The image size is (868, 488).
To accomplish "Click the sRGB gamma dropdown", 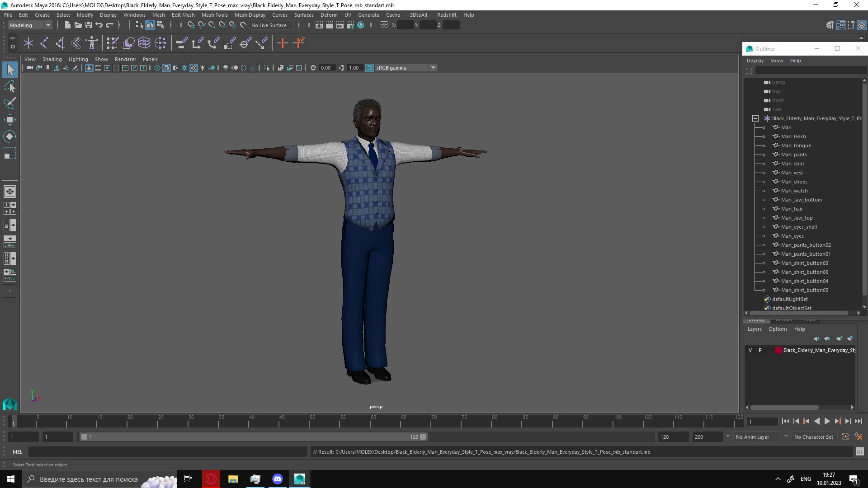I will point(405,67).
